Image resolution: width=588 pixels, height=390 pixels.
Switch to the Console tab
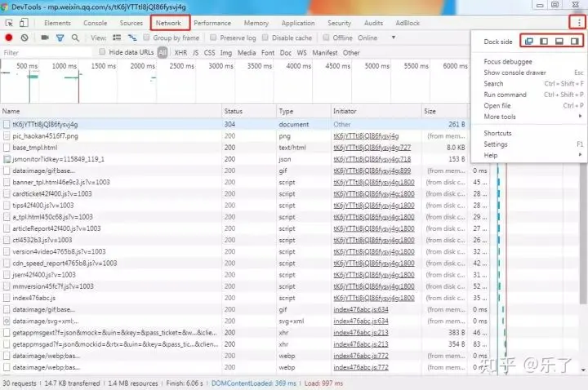click(95, 23)
